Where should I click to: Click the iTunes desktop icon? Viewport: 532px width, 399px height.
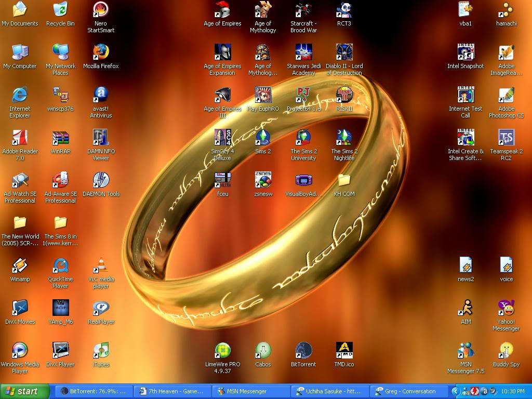[x=101, y=351]
